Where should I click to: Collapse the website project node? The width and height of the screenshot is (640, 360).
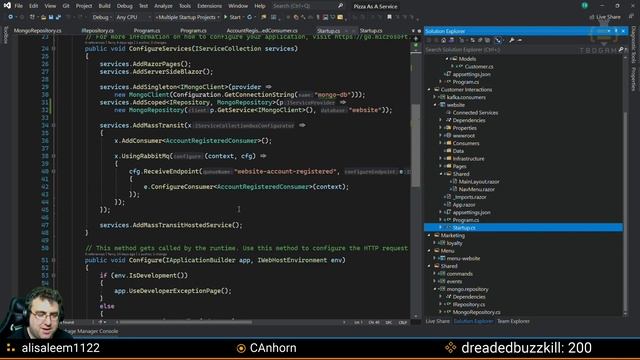tap(435, 105)
